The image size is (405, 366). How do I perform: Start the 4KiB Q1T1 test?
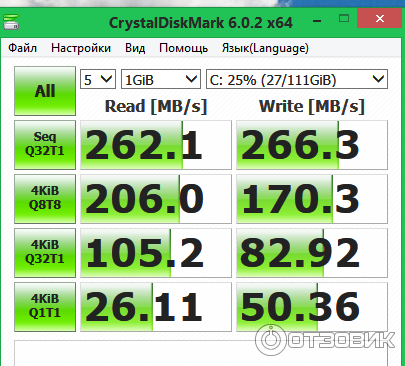click(x=45, y=307)
